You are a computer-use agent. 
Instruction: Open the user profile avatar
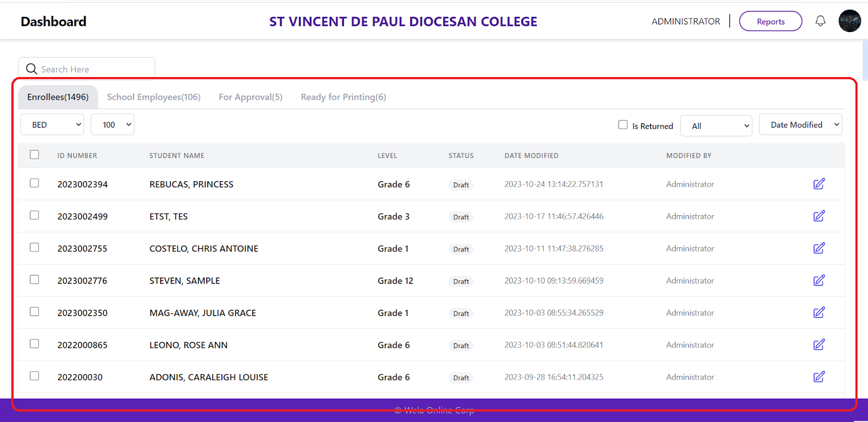click(x=850, y=21)
